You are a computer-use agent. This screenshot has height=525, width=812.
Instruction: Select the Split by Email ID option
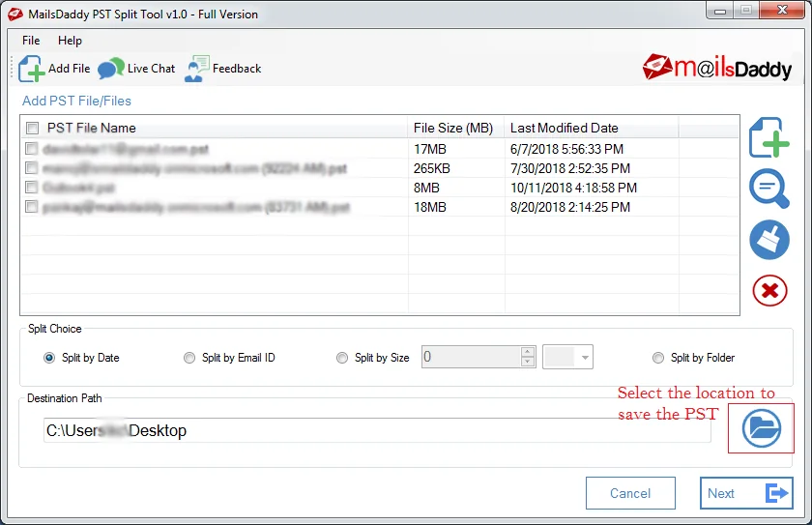(189, 358)
